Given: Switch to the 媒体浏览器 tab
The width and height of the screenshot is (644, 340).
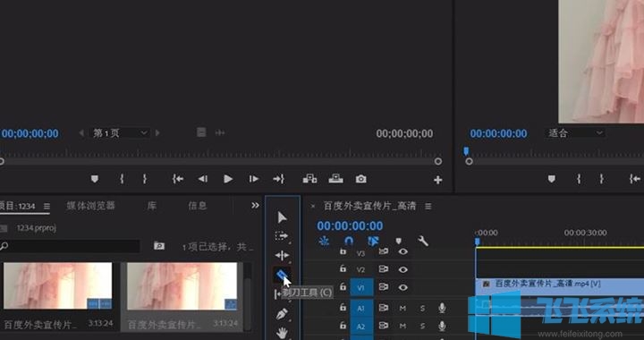Looking at the screenshot, I should (x=90, y=206).
